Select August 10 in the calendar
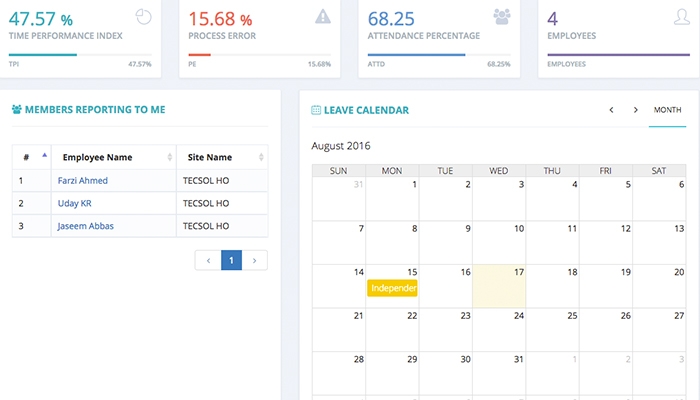700x400 pixels. click(x=499, y=242)
